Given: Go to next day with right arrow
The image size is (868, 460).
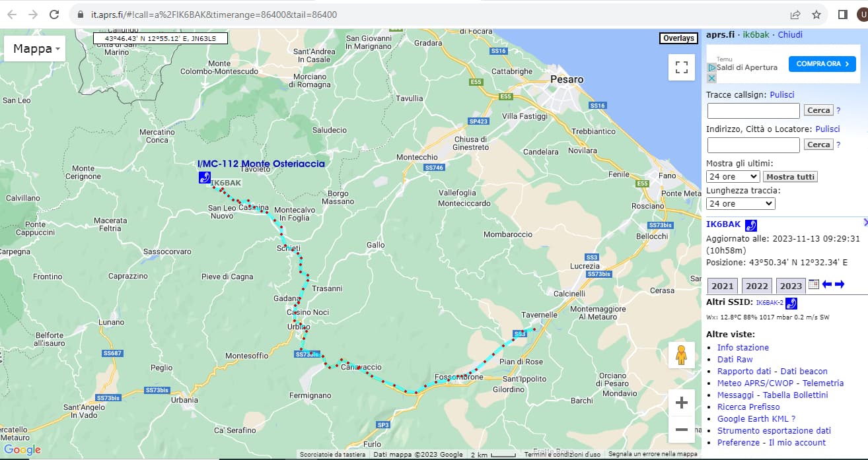Looking at the screenshot, I should tap(840, 284).
